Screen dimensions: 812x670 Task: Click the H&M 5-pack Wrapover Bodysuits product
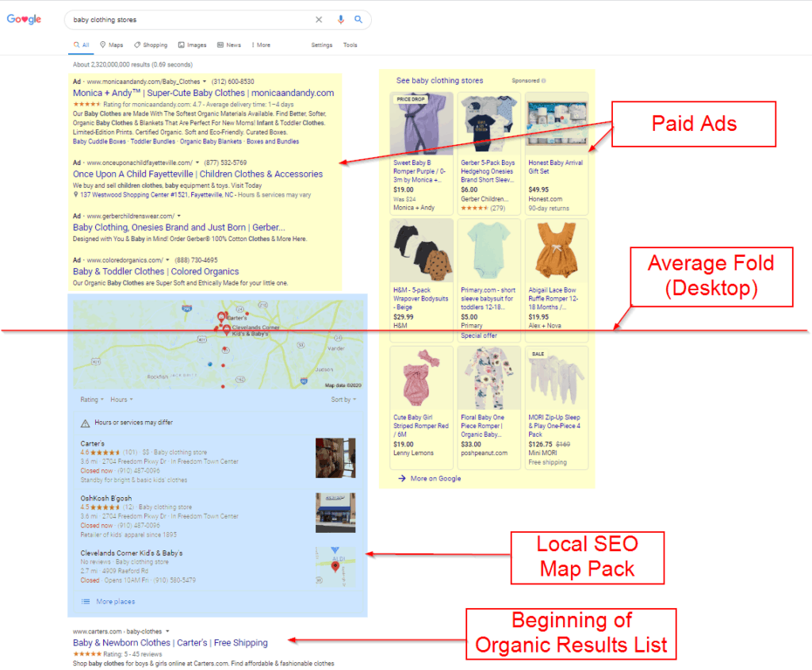click(x=421, y=280)
